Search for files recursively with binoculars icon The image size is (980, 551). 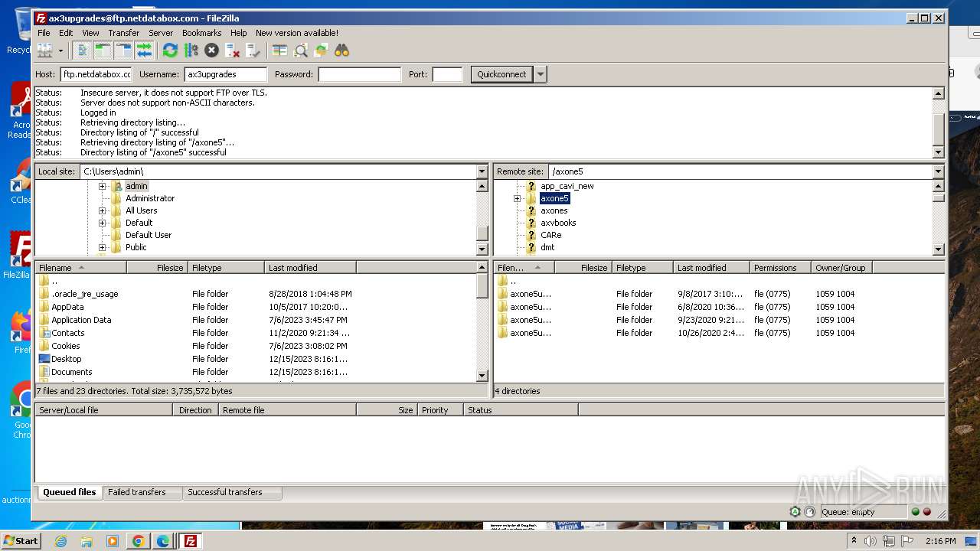(341, 51)
